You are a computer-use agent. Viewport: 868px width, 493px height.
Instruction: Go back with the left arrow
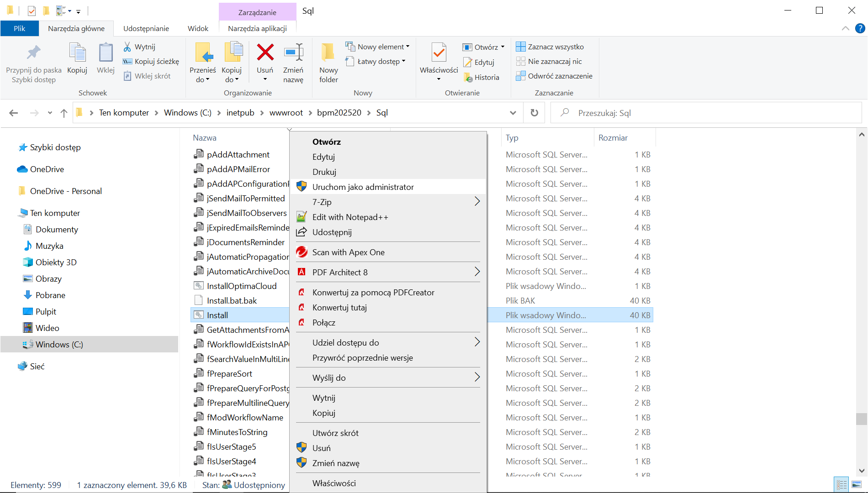14,113
